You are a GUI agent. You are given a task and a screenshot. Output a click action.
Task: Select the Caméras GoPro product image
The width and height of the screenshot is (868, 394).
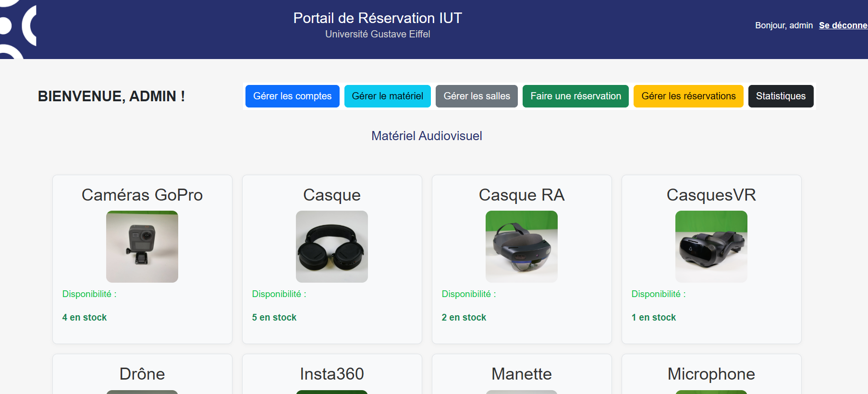(x=142, y=247)
